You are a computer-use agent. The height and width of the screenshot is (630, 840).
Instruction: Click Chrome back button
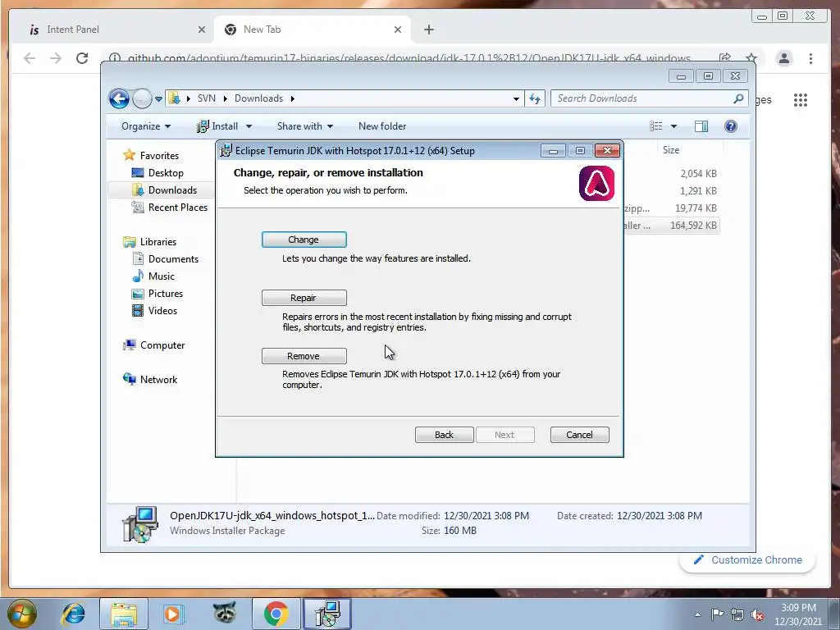30,58
